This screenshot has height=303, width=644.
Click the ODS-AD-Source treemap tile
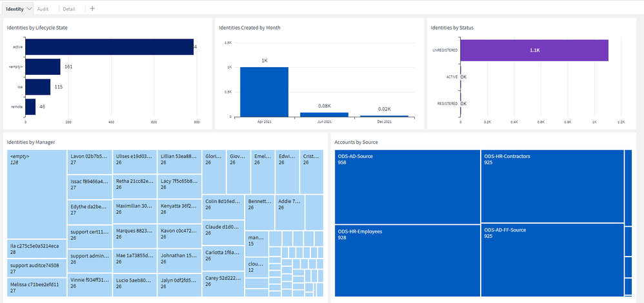[407, 186]
